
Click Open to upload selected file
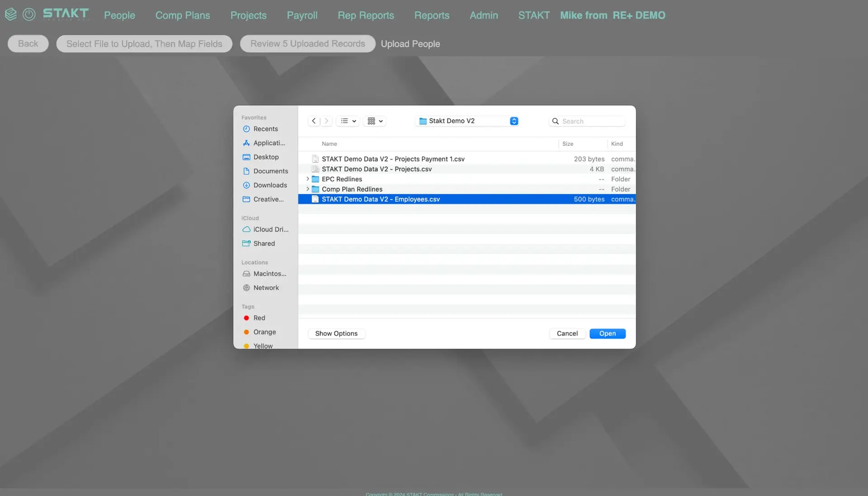click(607, 333)
